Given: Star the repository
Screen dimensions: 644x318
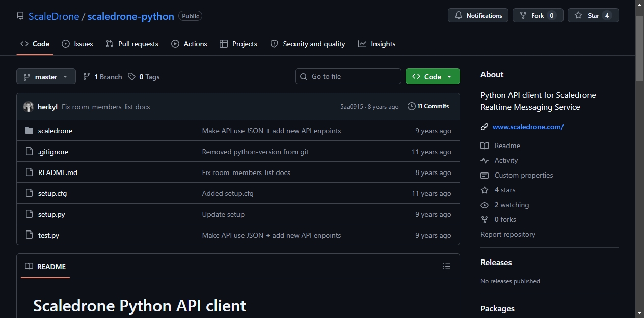Looking at the screenshot, I should coord(593,16).
